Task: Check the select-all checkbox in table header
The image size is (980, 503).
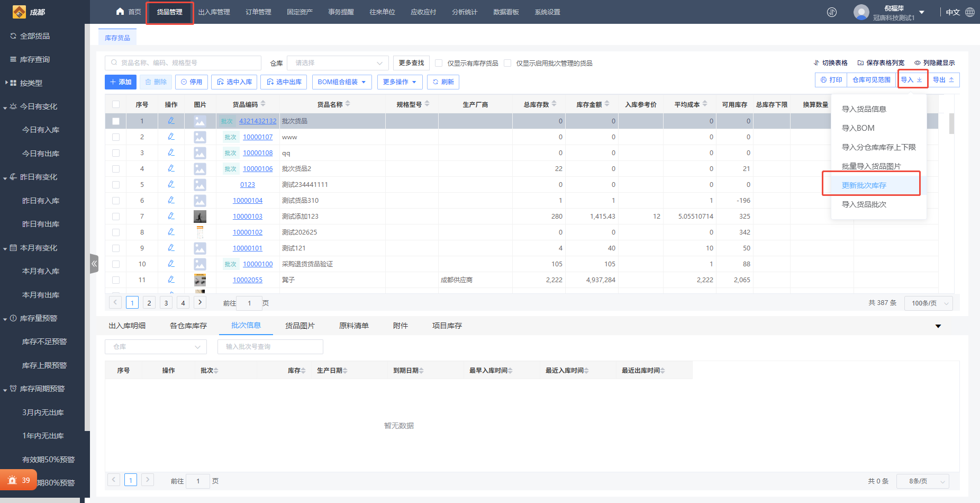Action: (x=116, y=105)
